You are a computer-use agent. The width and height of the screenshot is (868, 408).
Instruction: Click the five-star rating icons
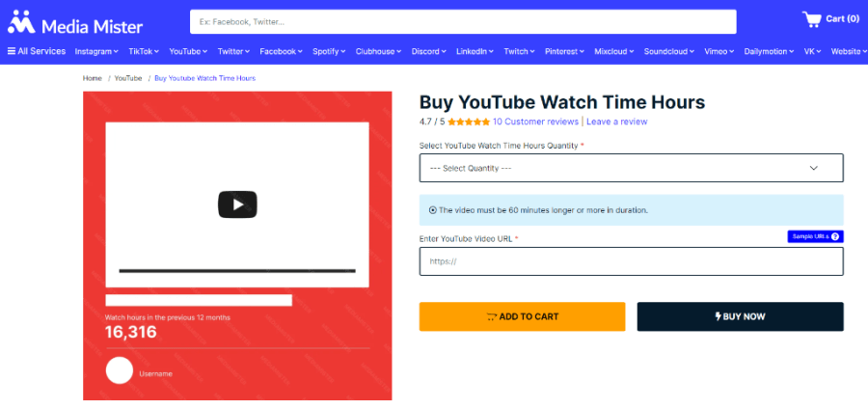[469, 122]
